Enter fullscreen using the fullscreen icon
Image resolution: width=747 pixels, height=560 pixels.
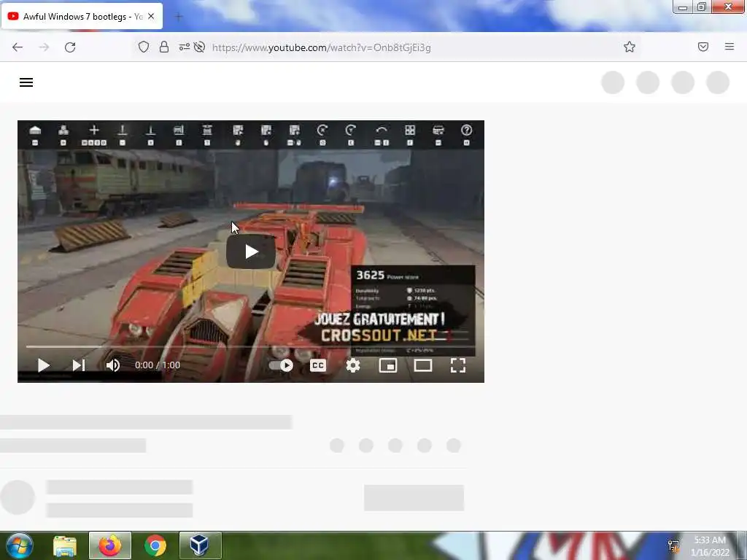458,365
